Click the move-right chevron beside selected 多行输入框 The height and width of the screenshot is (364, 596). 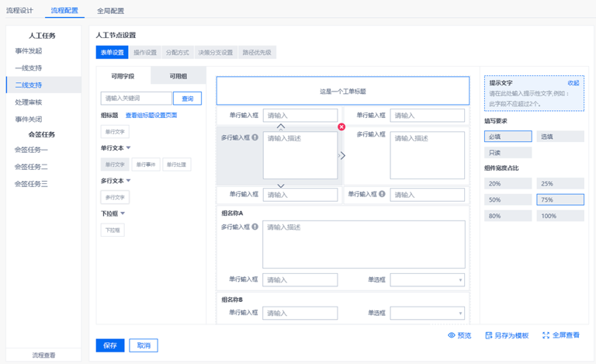[x=342, y=155]
